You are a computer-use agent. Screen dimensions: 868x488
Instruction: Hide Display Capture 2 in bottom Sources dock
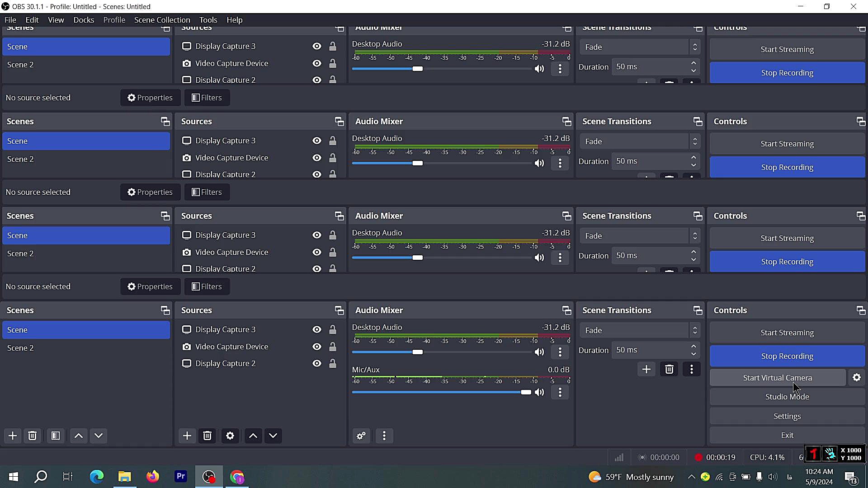click(317, 363)
